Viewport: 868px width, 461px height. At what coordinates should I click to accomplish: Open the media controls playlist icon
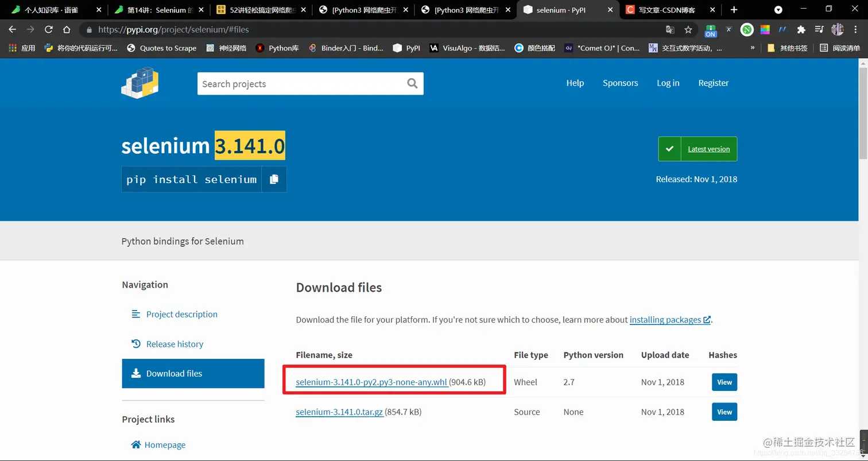819,30
